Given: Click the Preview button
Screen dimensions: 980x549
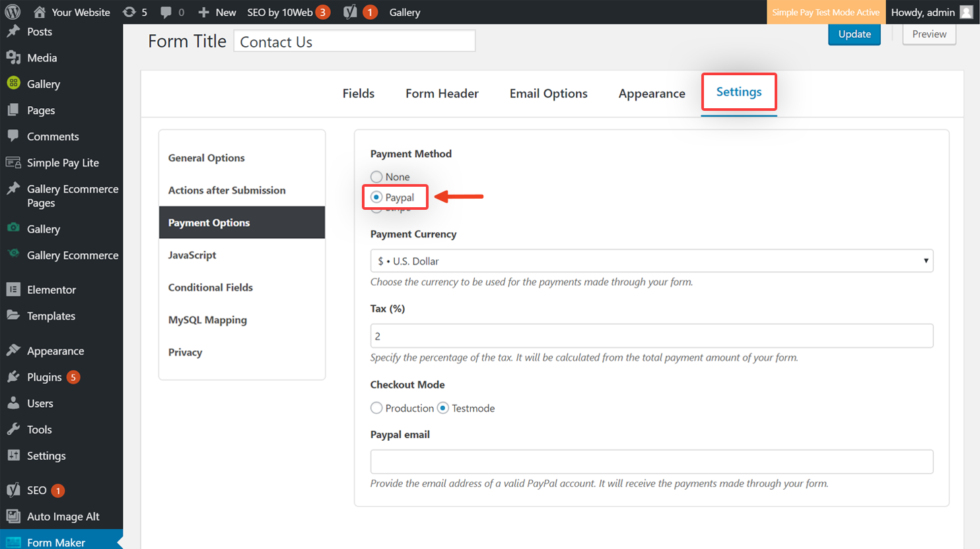Looking at the screenshot, I should (x=929, y=34).
